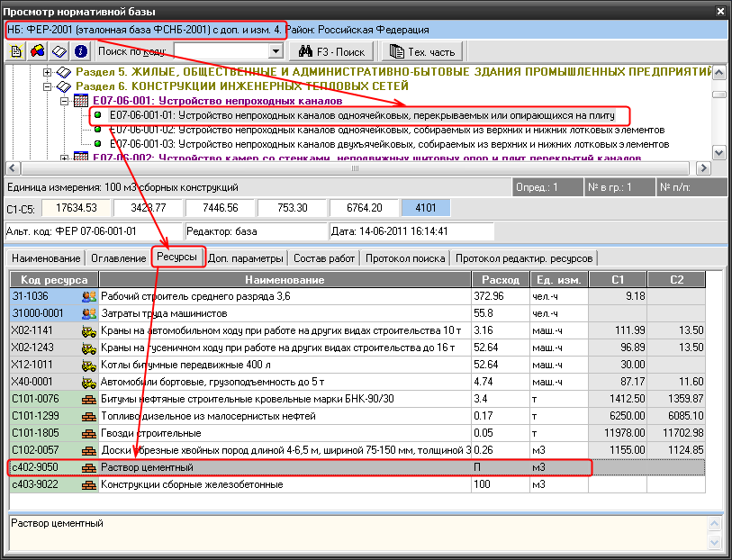Expand the E07-06-002 tree node
The width and height of the screenshot is (732, 560).
pyautogui.click(x=64, y=158)
